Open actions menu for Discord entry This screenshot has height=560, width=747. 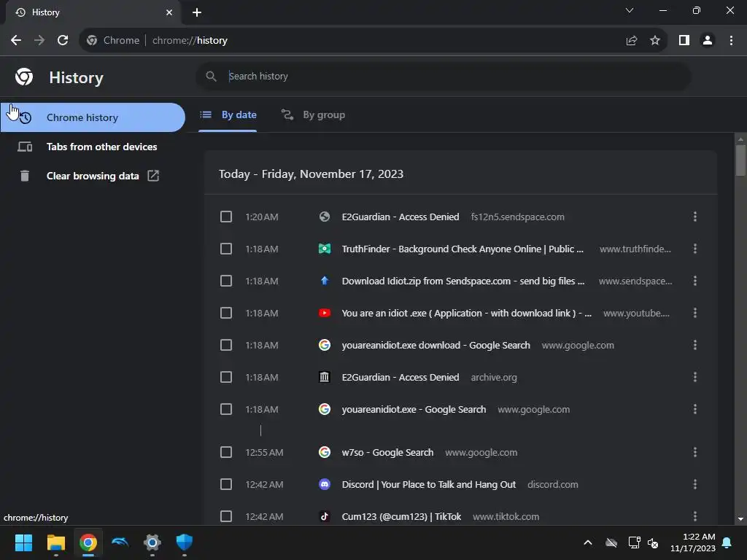pos(695,484)
